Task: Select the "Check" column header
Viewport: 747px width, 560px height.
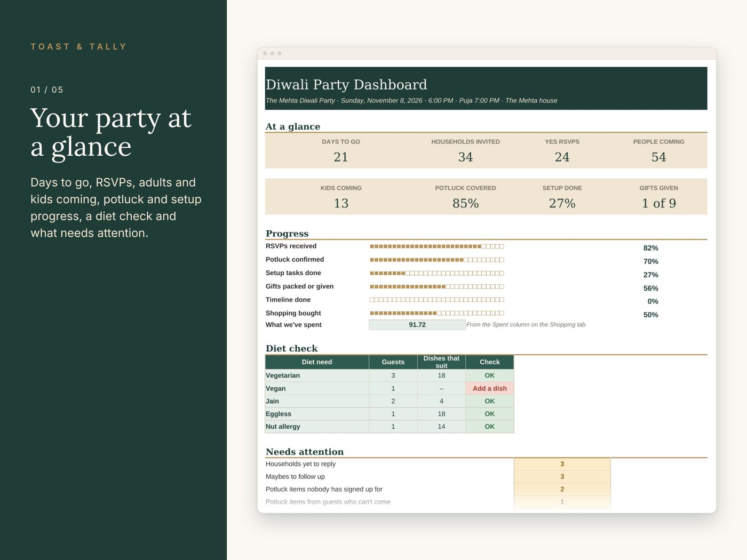Action: 490,362
